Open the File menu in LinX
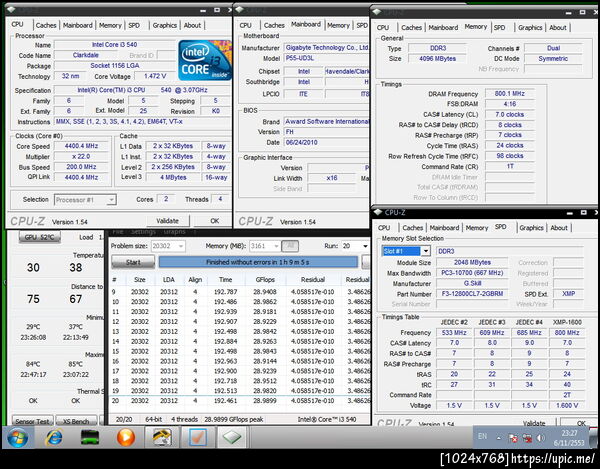600x469 pixels. click(x=117, y=232)
